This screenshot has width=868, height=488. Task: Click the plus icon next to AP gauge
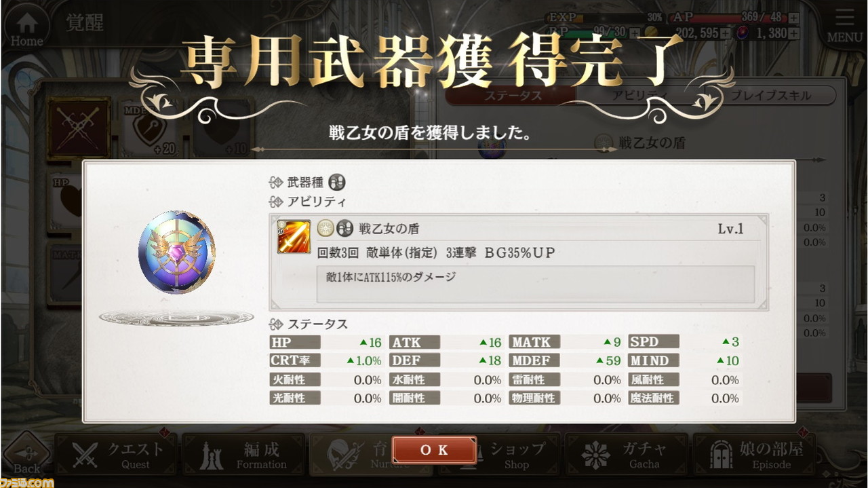tap(793, 18)
